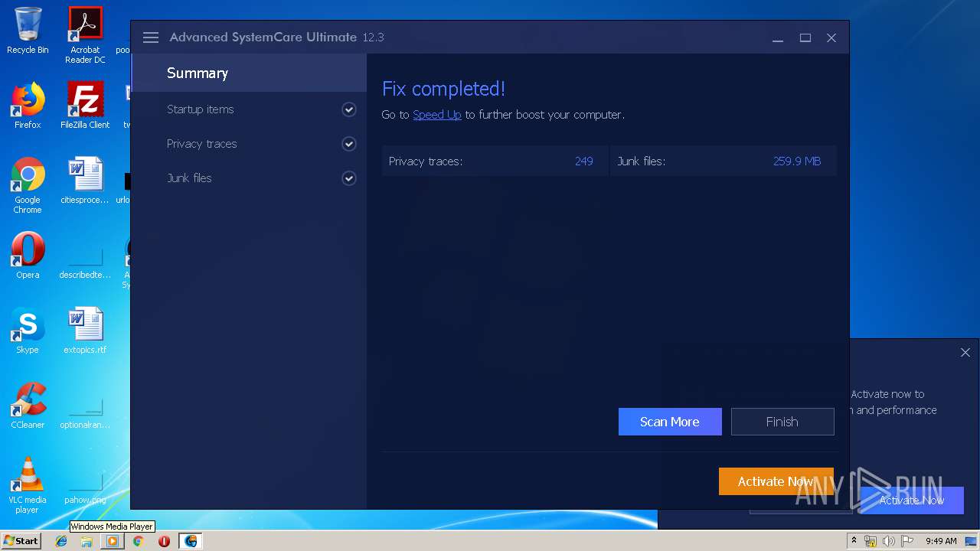
Task: Open the citiesproce document icon
Action: [85, 181]
